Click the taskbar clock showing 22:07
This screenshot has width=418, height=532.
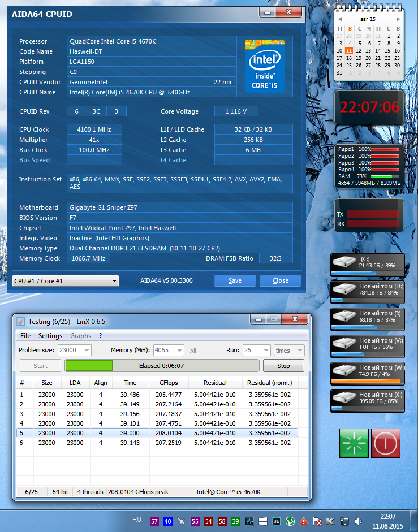pos(387,521)
